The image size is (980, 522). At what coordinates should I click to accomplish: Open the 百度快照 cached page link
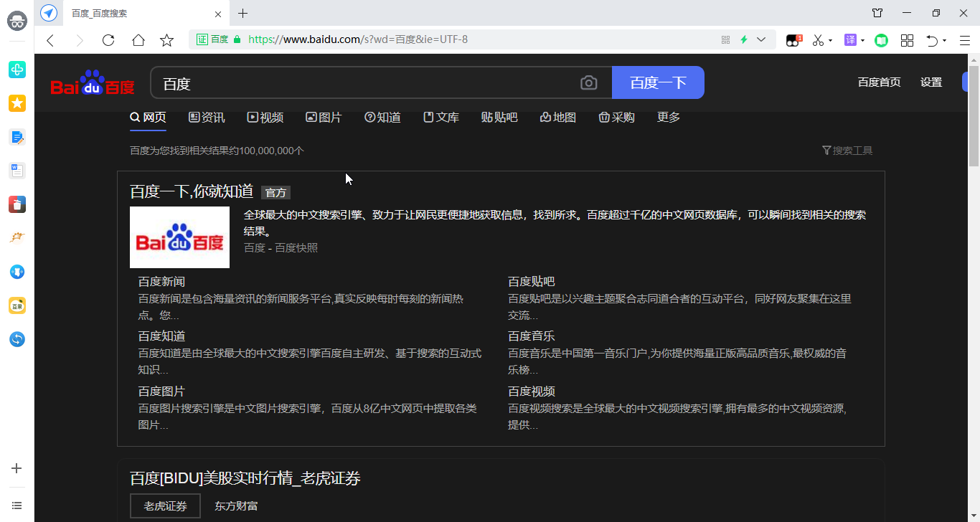click(296, 248)
